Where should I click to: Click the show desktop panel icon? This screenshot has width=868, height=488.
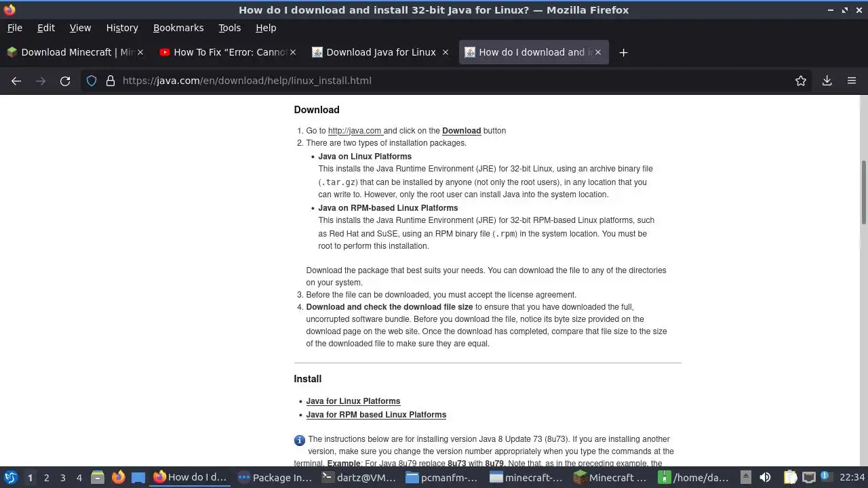click(138, 477)
